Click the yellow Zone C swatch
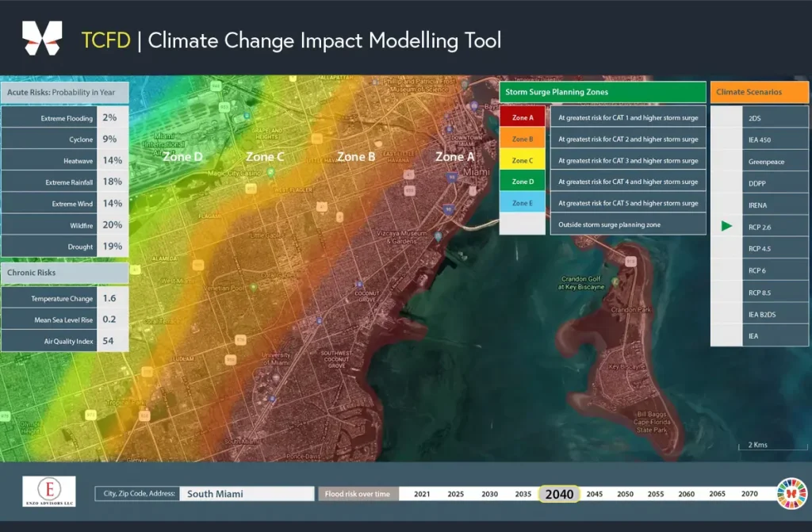Screen dimensions: 812x532 tap(522, 160)
